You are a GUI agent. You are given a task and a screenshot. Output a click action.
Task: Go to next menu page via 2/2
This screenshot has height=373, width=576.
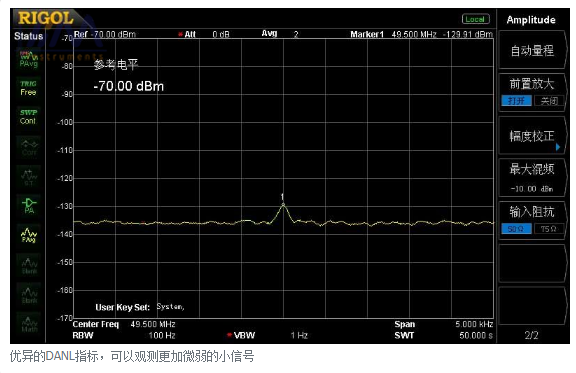tap(531, 335)
